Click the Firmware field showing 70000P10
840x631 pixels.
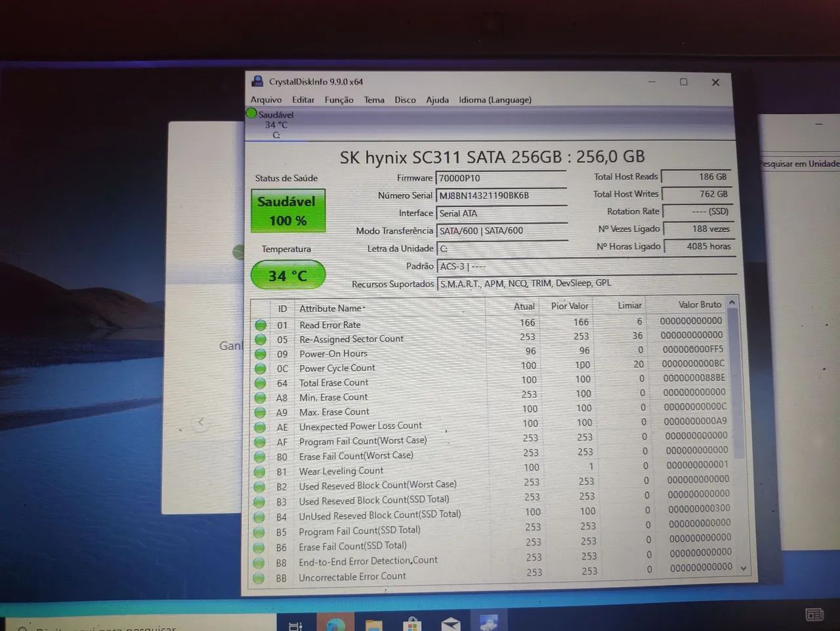pos(501,178)
